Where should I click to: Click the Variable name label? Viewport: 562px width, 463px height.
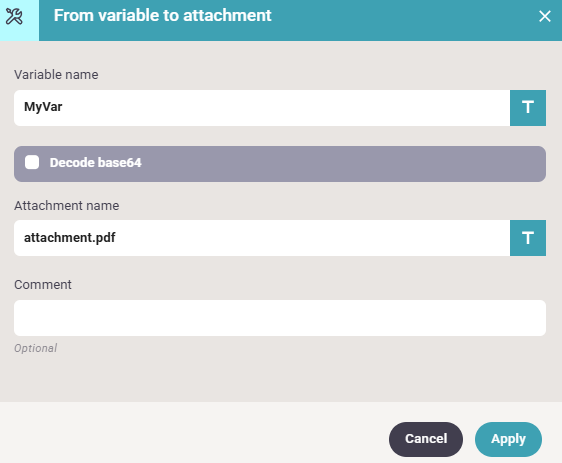pos(56,75)
